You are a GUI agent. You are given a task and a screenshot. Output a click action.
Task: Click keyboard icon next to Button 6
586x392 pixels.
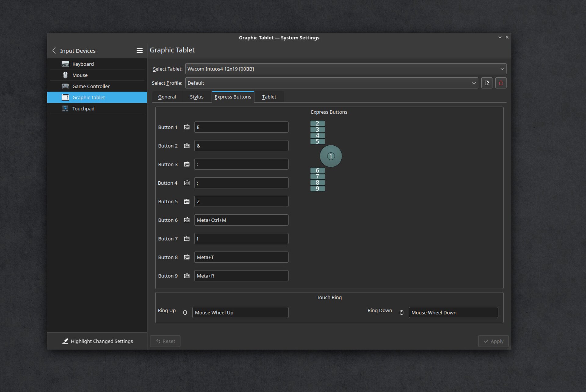point(187,220)
